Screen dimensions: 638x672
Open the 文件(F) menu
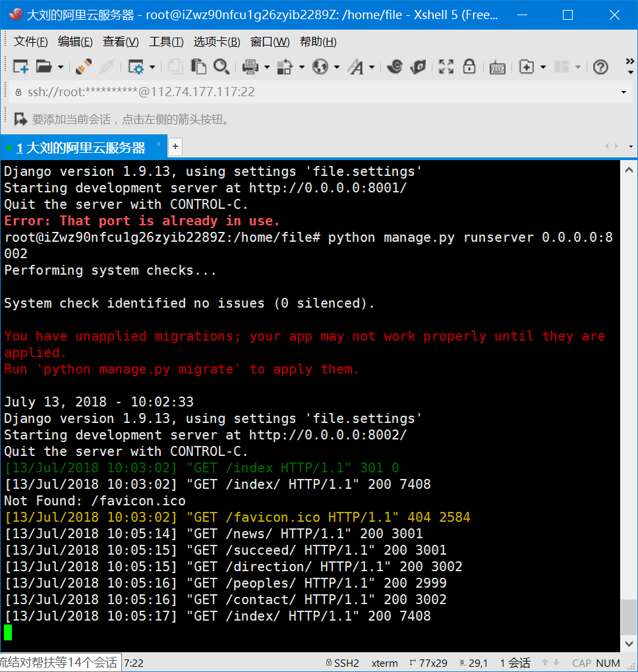[30, 42]
